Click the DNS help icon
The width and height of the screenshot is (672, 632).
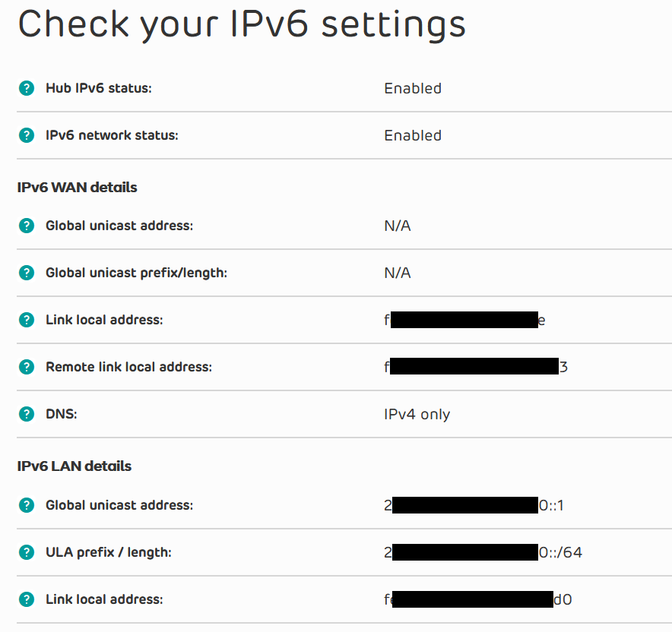coord(27,414)
